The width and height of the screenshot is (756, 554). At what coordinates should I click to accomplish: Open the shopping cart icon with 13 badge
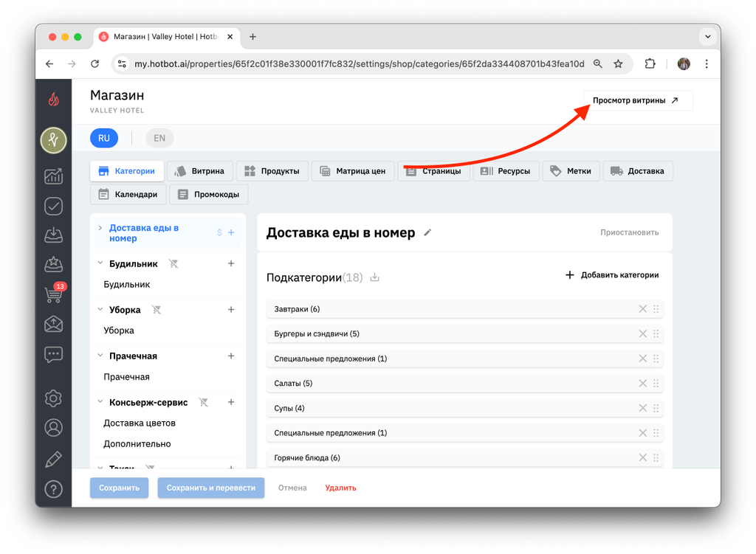(x=54, y=294)
